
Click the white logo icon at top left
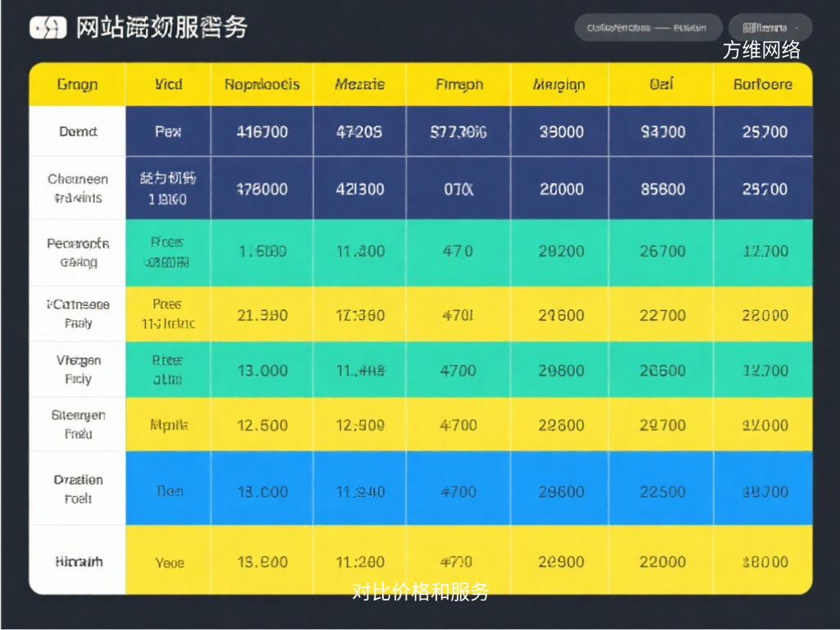tap(48, 28)
